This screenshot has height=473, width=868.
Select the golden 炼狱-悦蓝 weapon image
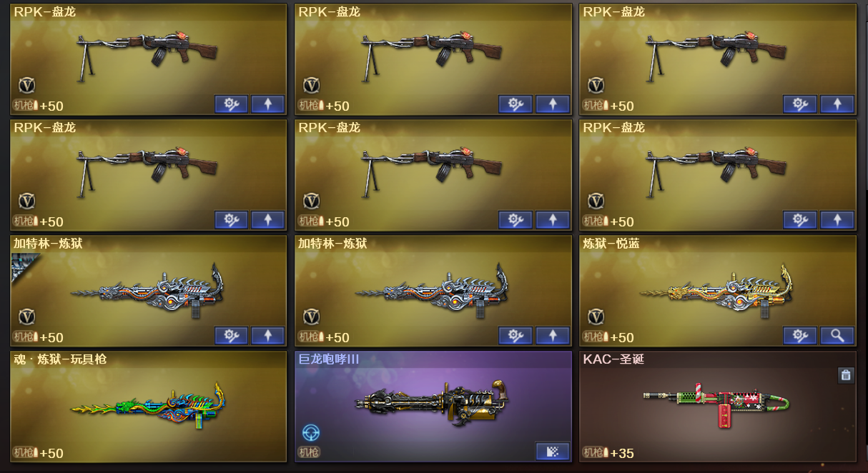point(717,289)
